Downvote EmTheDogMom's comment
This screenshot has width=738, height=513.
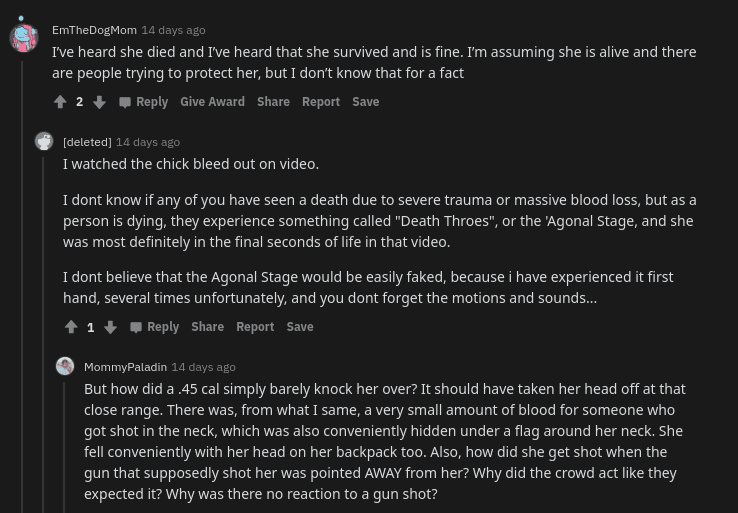click(x=99, y=102)
